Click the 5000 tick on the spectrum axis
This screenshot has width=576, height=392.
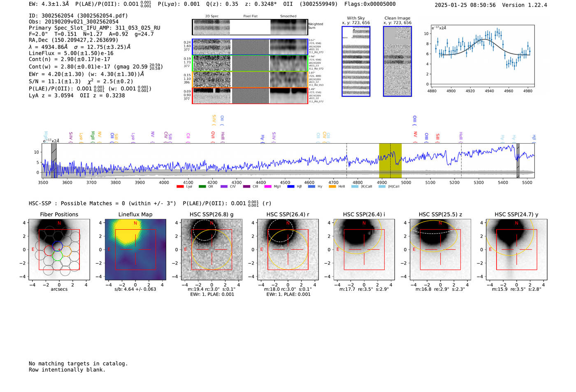[x=406, y=182]
